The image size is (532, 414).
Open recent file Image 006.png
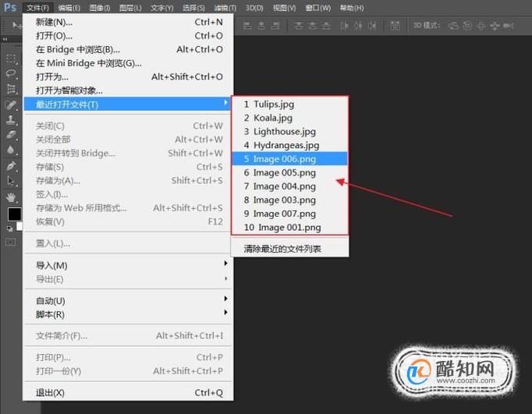click(x=289, y=159)
